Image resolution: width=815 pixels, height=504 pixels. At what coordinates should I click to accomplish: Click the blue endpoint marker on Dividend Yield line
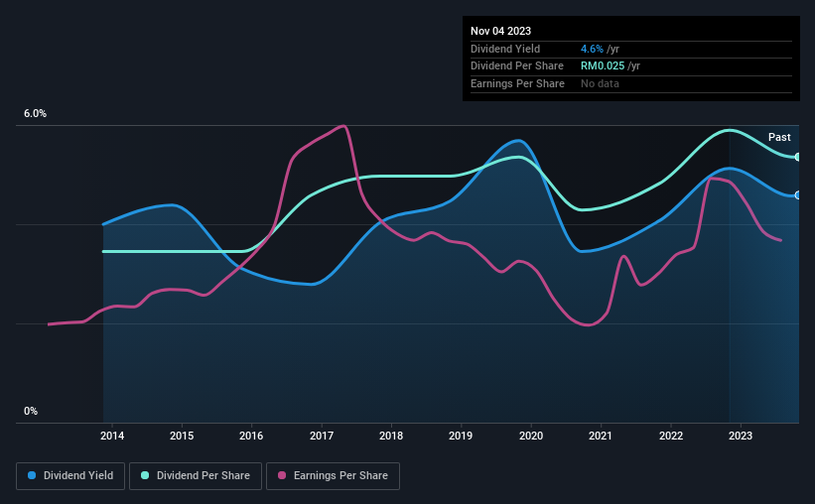(x=798, y=195)
